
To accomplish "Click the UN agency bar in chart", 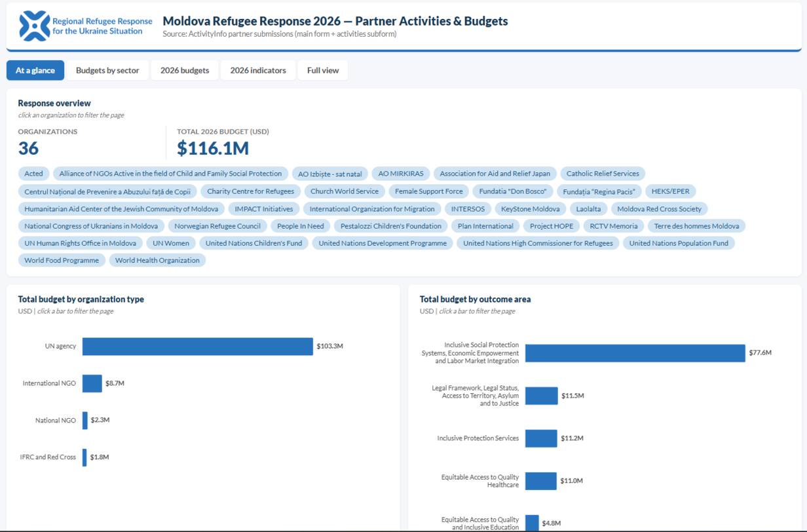I will tap(198, 347).
